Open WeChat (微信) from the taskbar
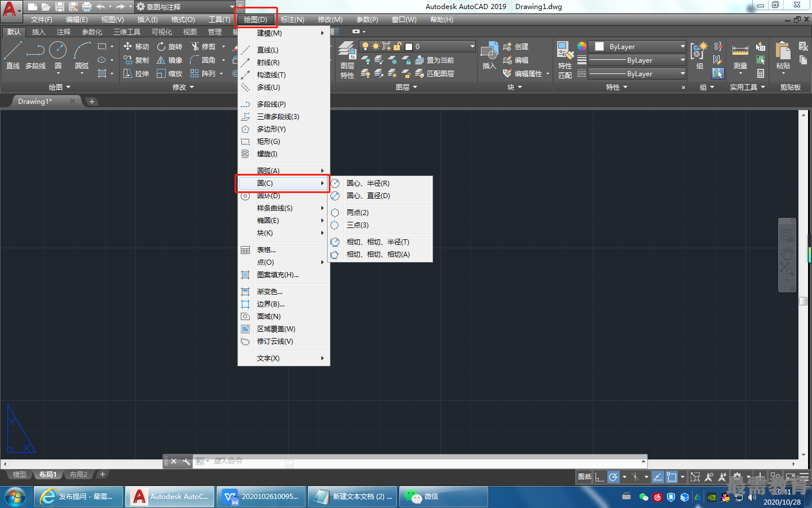The image size is (812, 508). pyautogui.click(x=444, y=497)
